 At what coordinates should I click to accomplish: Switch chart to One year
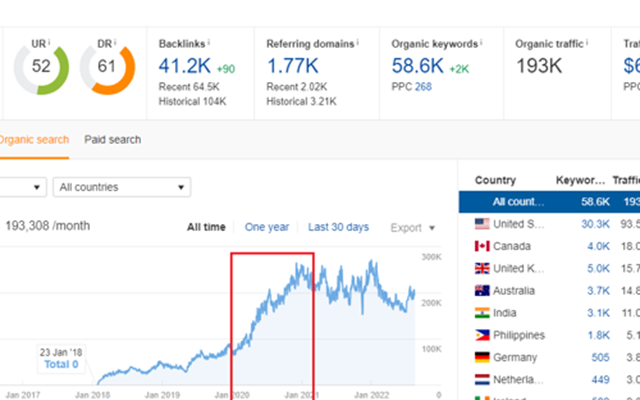(x=267, y=227)
